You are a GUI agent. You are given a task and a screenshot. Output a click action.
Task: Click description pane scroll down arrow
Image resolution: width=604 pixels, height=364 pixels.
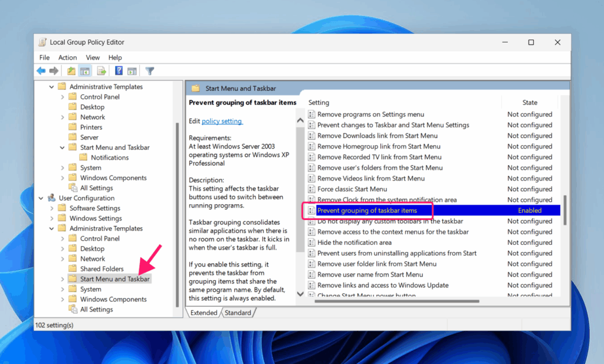coord(300,294)
